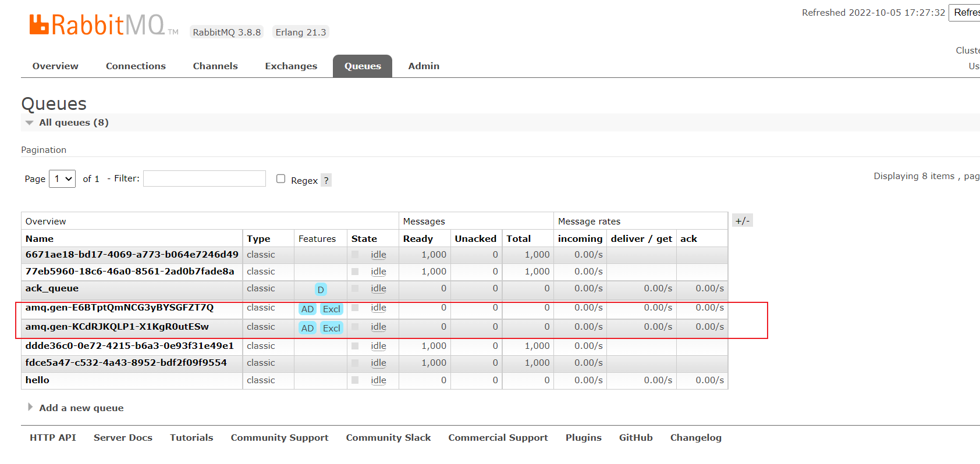The width and height of the screenshot is (980, 464).
Task: Click Ready count 1,000 for fdce5a47 queue
Action: click(434, 362)
